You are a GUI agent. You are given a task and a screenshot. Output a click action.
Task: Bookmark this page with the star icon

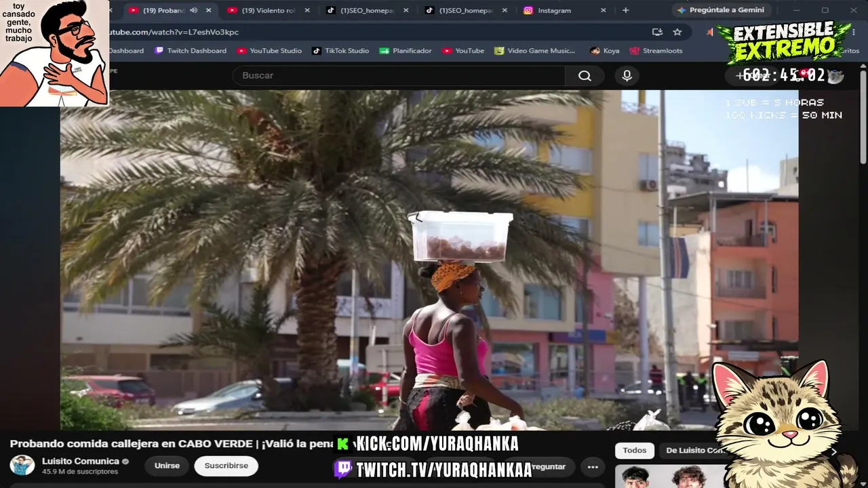[x=677, y=32]
